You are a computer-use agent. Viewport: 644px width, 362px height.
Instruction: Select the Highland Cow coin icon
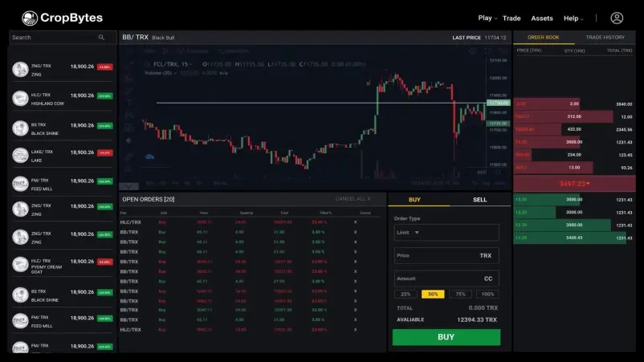pyautogui.click(x=20, y=99)
